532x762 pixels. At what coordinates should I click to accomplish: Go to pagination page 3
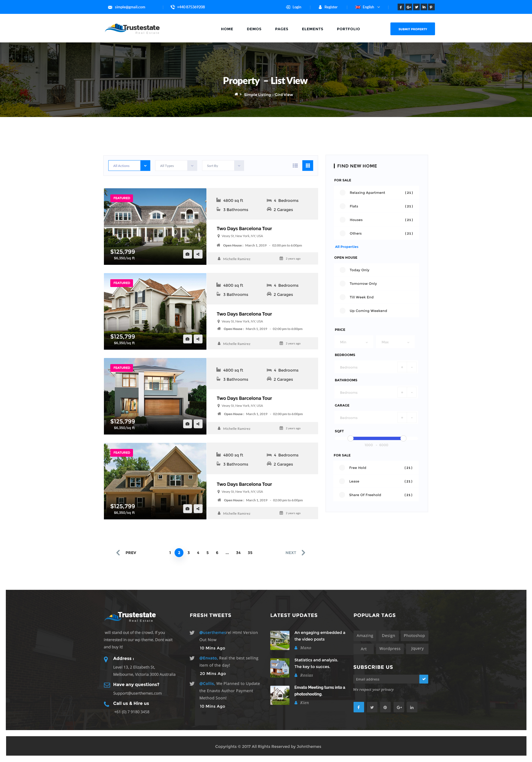click(188, 553)
